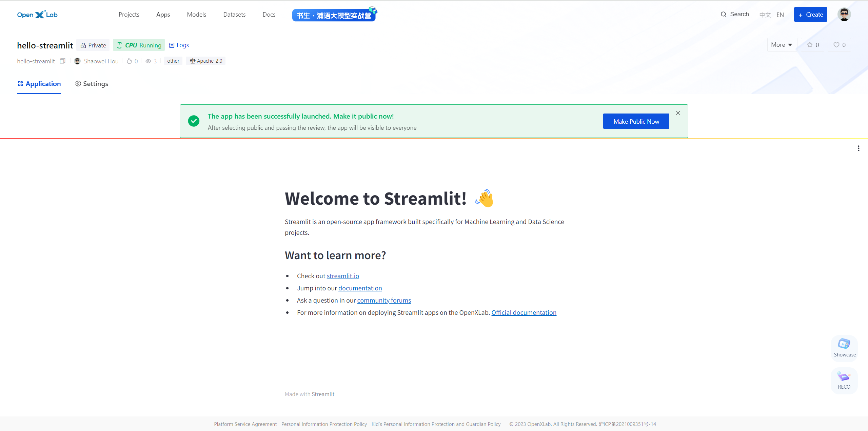The height and width of the screenshot is (431, 868).
Task: Click the views eye counter
Action: click(151, 61)
